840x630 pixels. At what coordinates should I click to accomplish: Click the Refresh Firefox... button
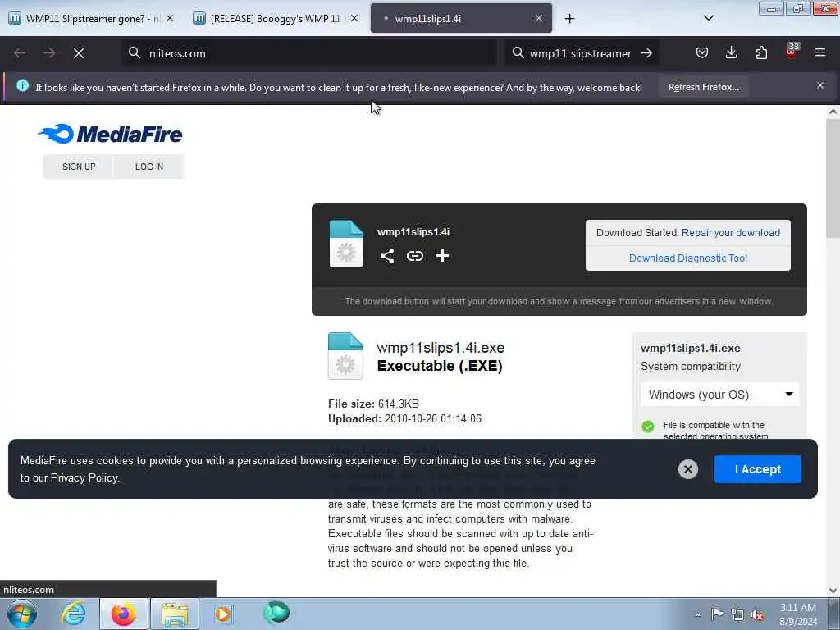tap(703, 87)
